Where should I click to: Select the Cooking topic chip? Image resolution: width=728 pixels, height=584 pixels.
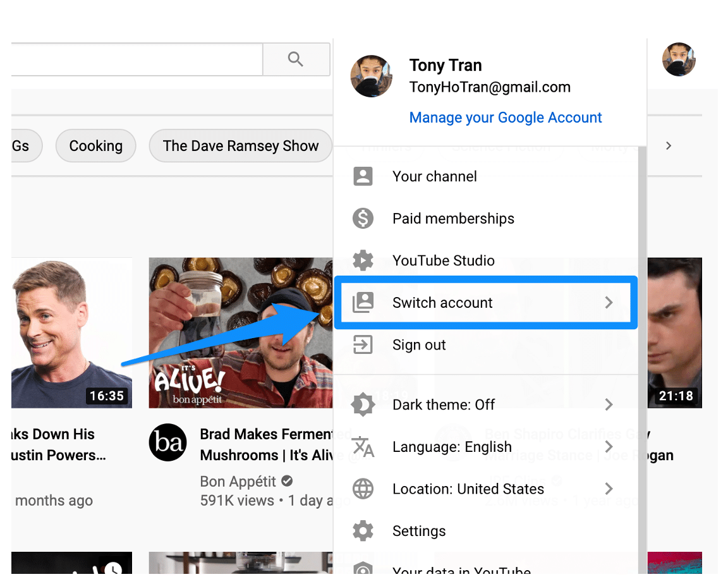click(x=95, y=146)
